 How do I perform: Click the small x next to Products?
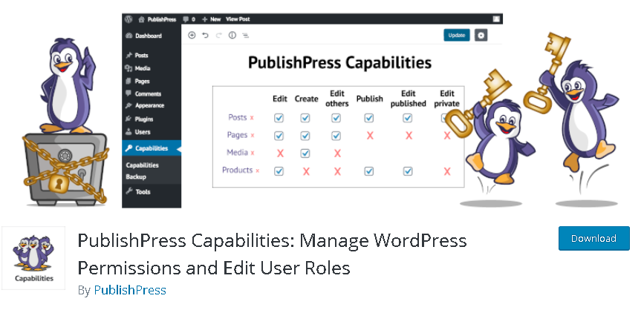pyautogui.click(x=258, y=171)
